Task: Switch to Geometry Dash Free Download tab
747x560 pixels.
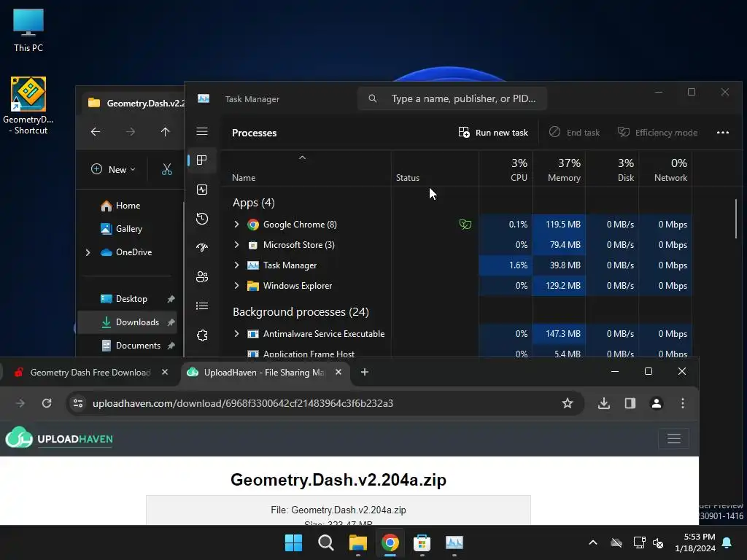Action: (90, 373)
